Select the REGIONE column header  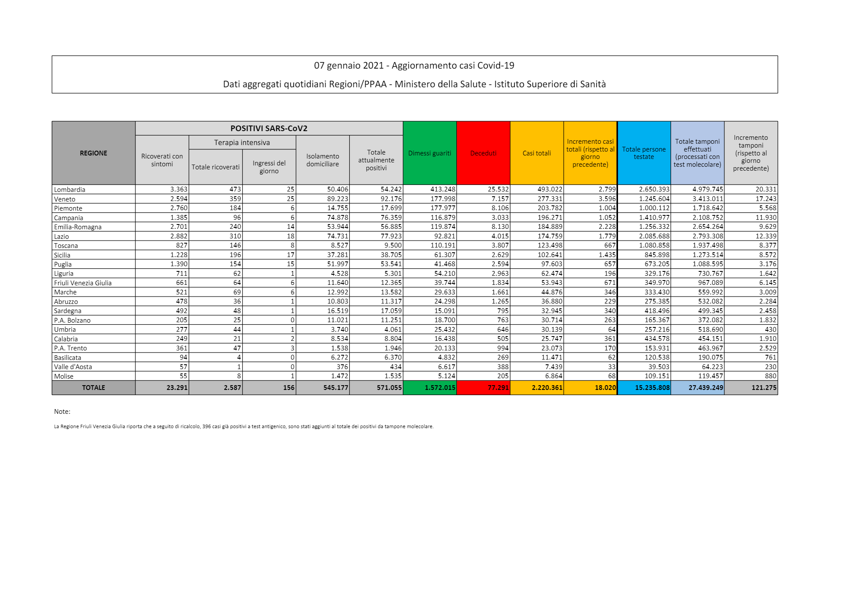click(93, 153)
